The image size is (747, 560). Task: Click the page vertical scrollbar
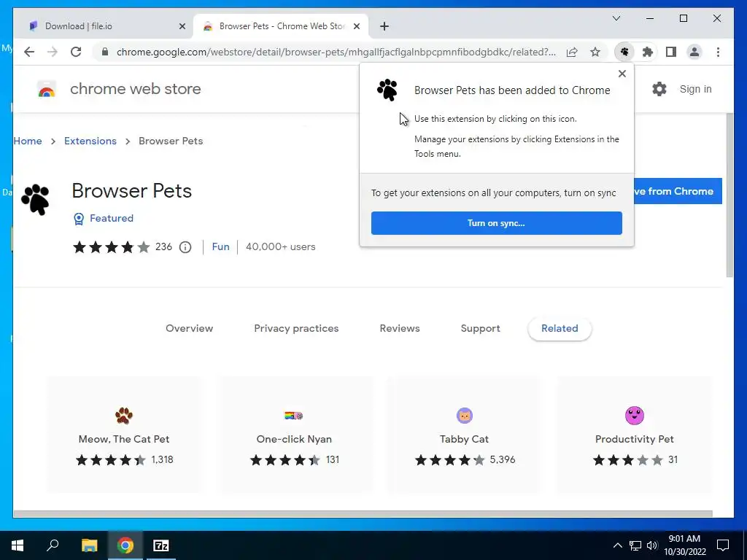coord(729,195)
